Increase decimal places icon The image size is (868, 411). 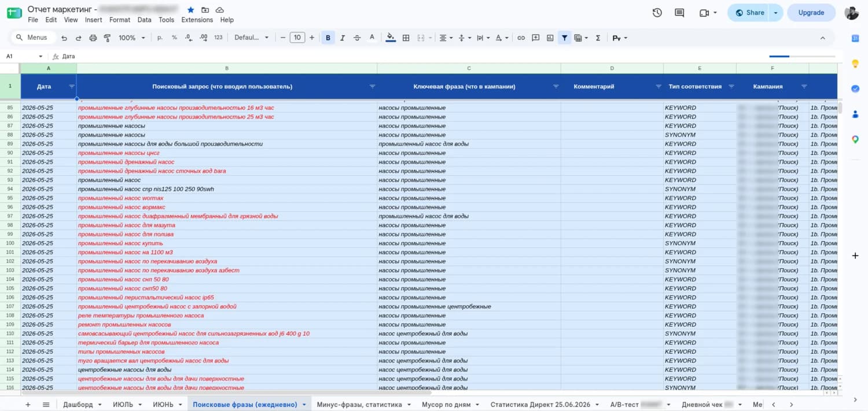[x=203, y=38]
